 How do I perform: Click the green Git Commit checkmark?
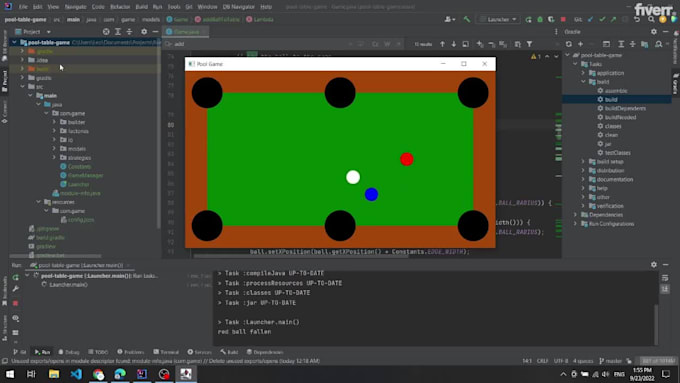602,19
